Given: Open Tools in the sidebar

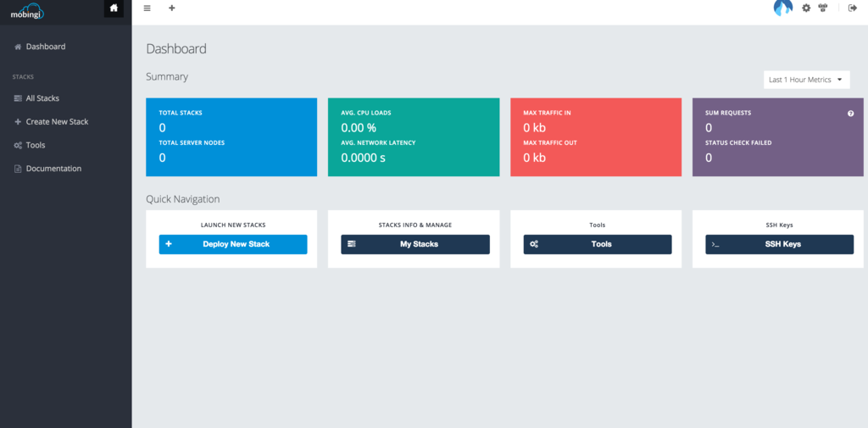Looking at the screenshot, I should (30, 145).
